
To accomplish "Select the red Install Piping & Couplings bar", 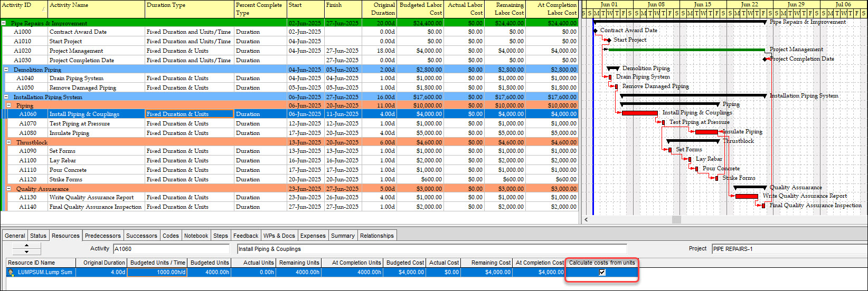I will click(x=639, y=113).
